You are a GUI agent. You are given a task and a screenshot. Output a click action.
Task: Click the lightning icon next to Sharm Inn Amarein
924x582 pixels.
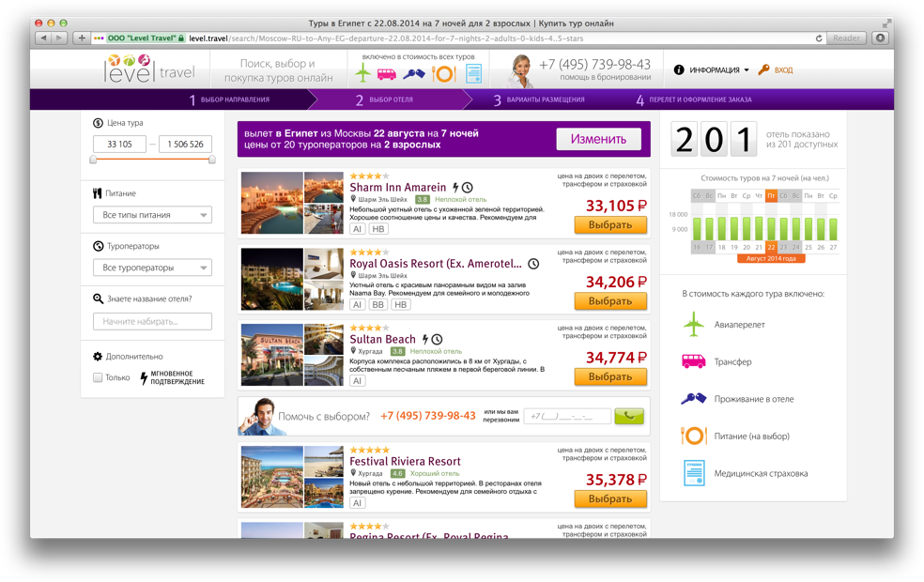pos(455,188)
